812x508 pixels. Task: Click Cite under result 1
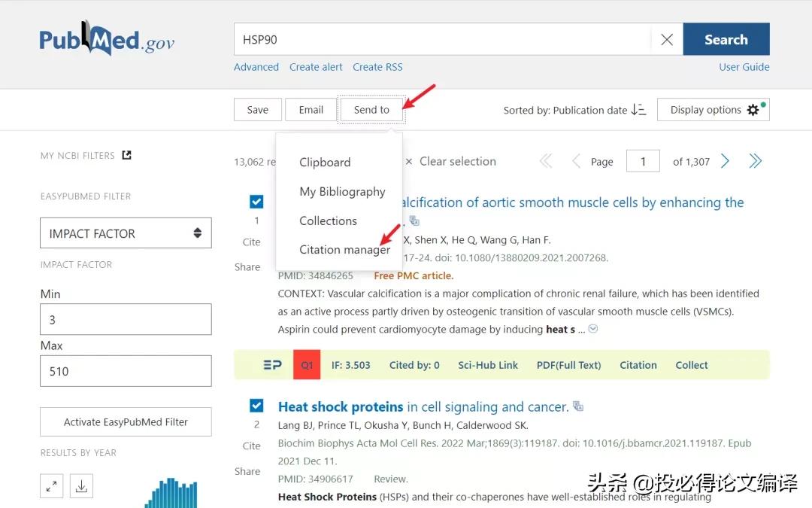(x=251, y=242)
